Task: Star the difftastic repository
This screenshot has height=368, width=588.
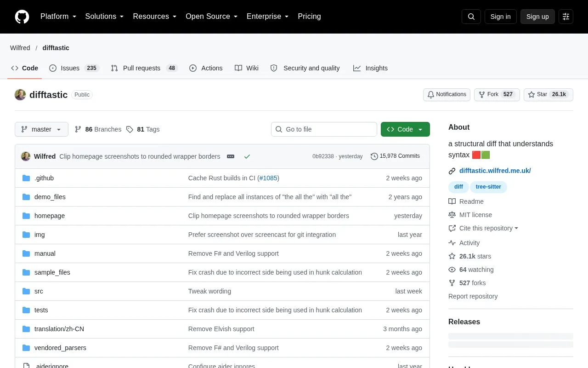Action: (548, 94)
